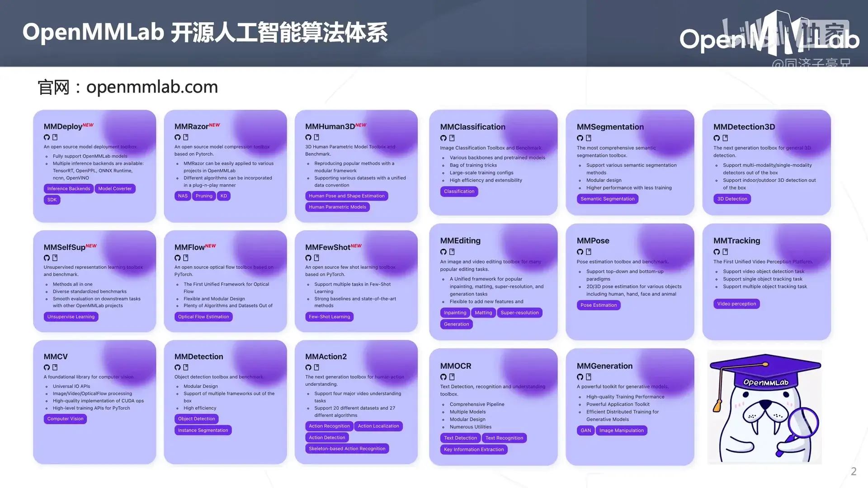Image resolution: width=868 pixels, height=488 pixels.
Task: Open the MMSelfSup GitHub icon
Action: click(x=47, y=258)
